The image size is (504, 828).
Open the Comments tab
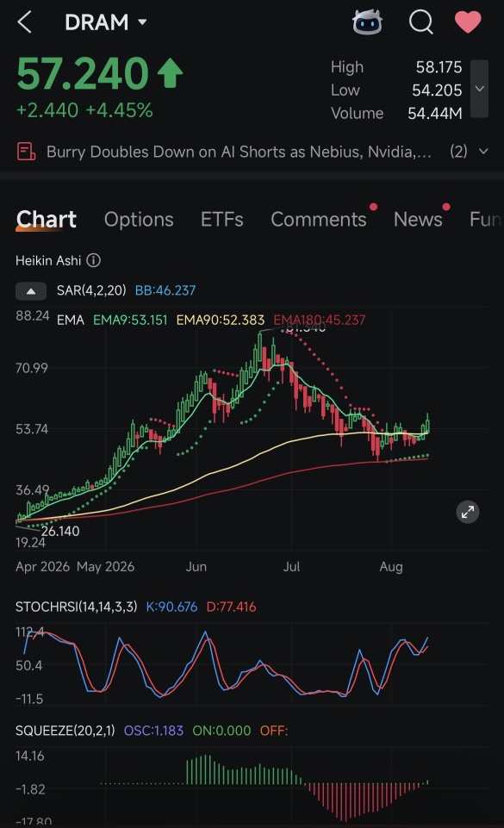tap(319, 219)
